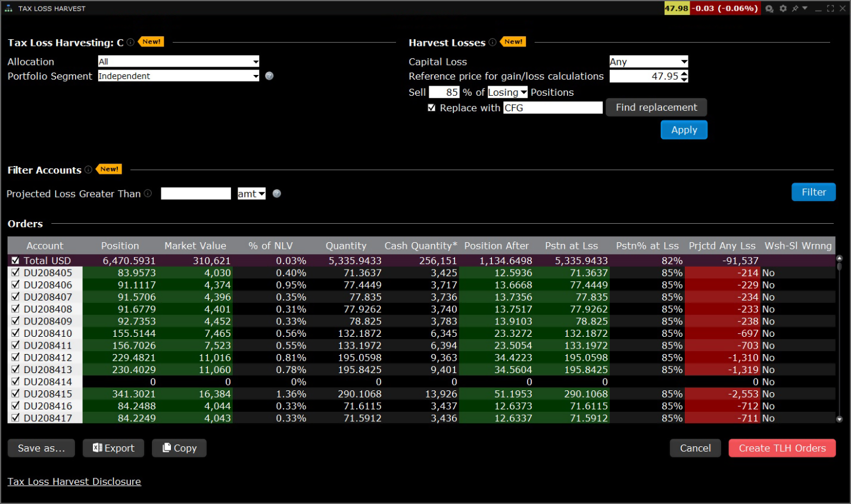
Task: Click help icon beside the amt dropdown
Action: [277, 193]
